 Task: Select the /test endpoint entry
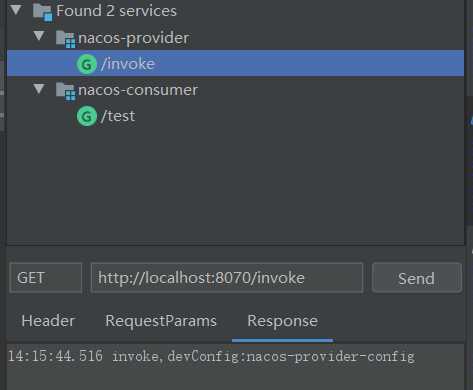coord(118,116)
